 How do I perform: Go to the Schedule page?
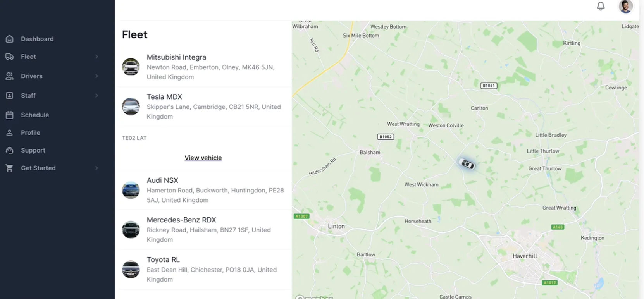pyautogui.click(x=35, y=115)
